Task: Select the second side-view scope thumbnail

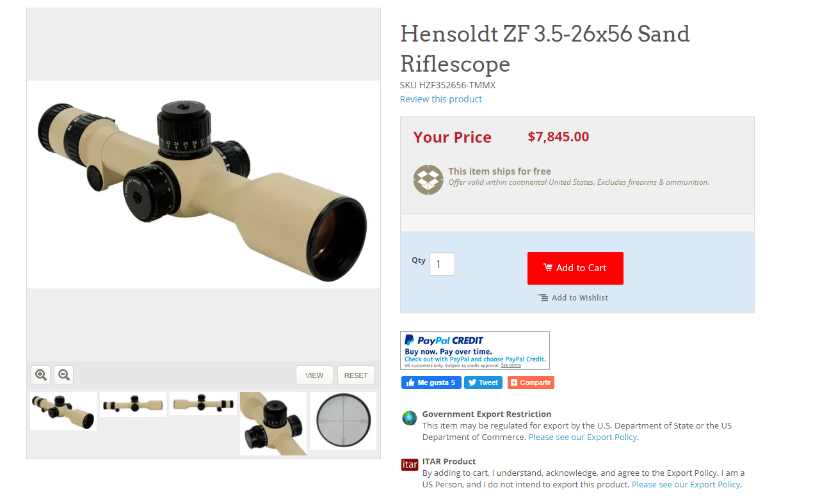Action: tap(133, 404)
